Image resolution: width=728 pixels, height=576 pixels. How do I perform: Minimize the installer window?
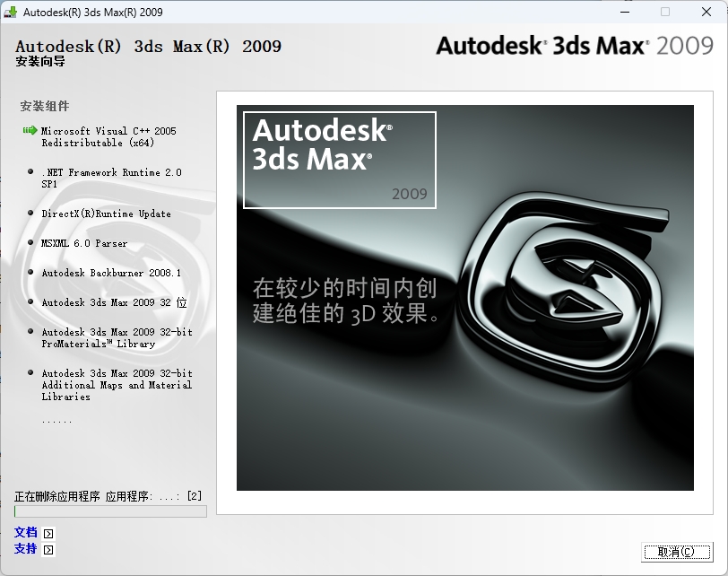click(623, 12)
